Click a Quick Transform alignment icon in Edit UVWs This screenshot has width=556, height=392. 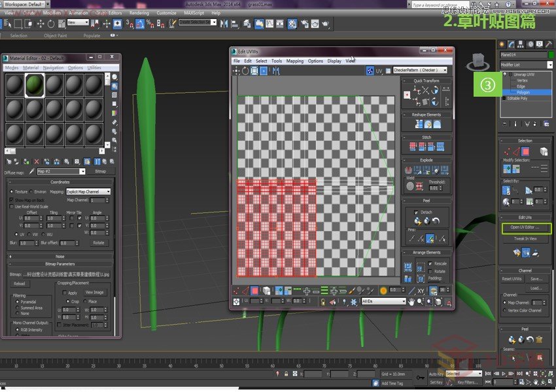click(x=416, y=90)
